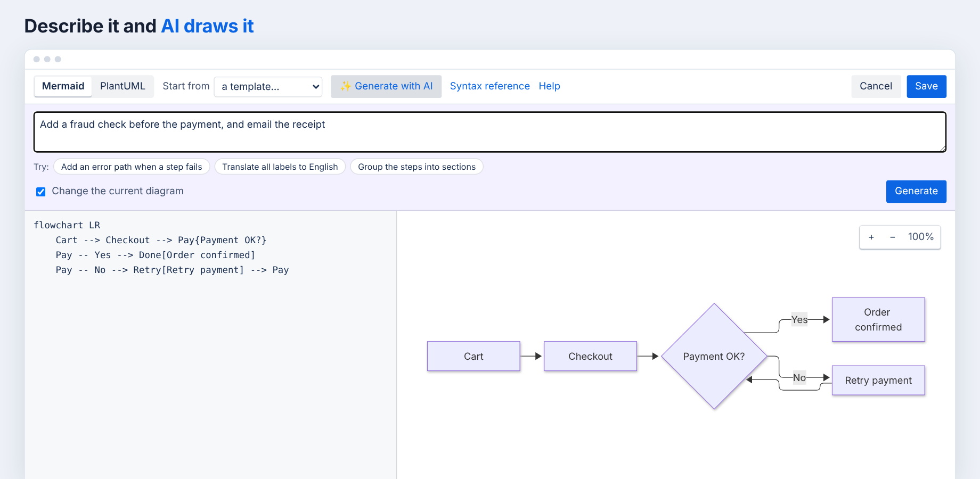Click the 'flowchart LR' code line
The image size is (980, 479).
[67, 225]
